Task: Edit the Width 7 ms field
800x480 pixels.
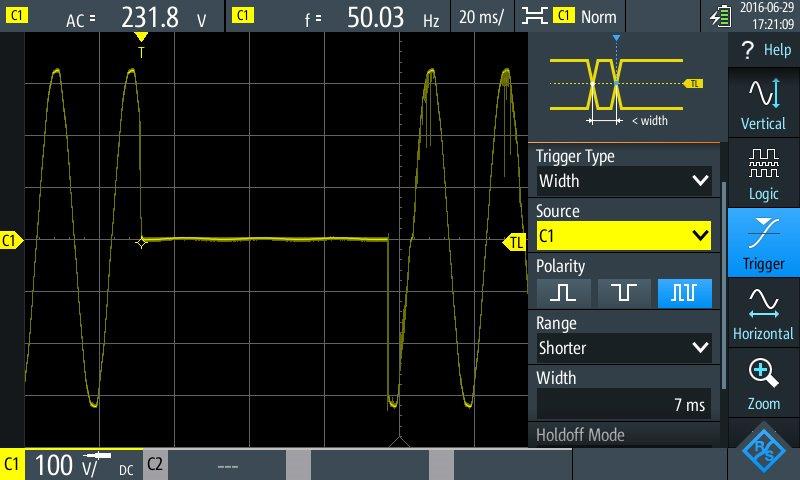Action: 624,404
